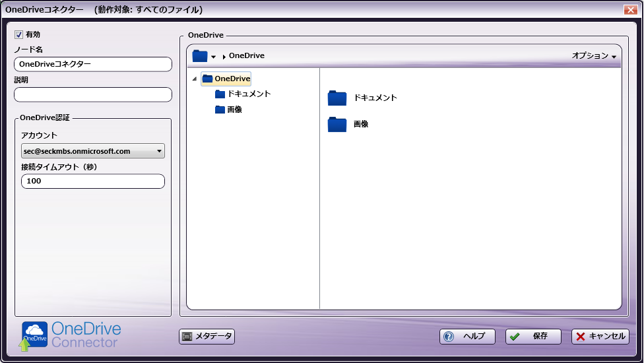Click the large ドキュメント folder icon
This screenshot has height=363, width=644.
click(x=337, y=98)
